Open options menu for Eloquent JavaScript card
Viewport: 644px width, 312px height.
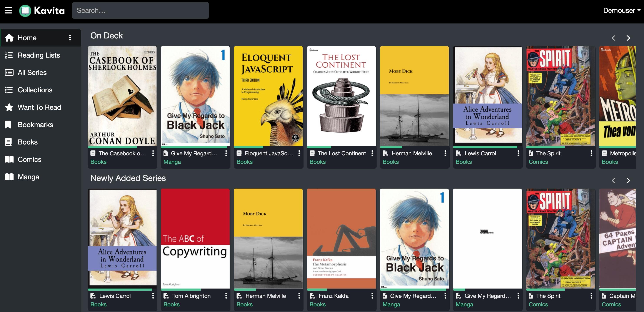coord(299,153)
